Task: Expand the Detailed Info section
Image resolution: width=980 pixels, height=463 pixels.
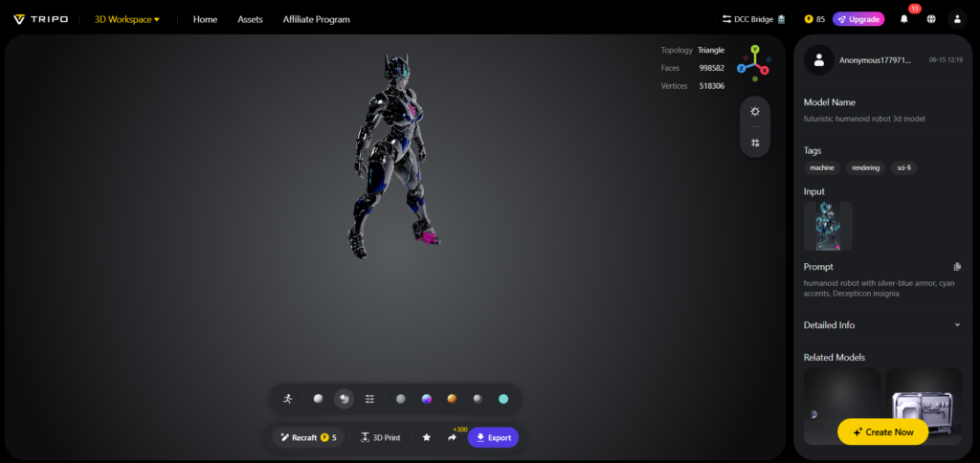Action: [x=882, y=325]
